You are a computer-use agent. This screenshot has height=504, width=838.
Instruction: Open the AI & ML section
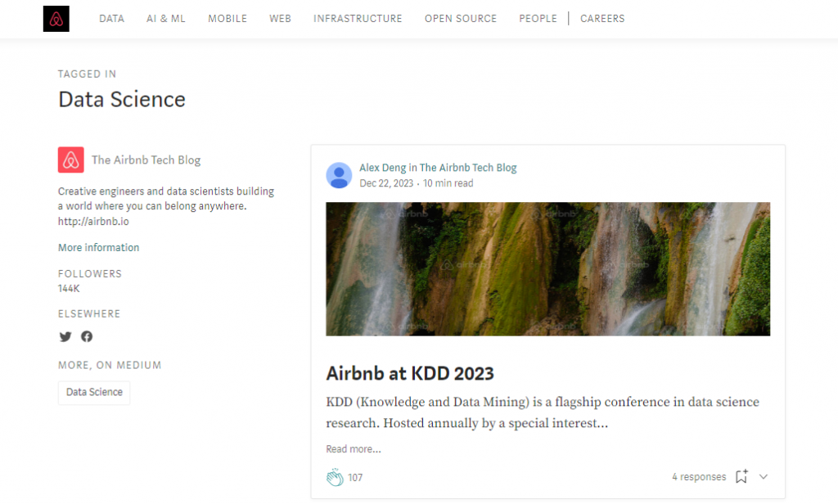point(165,18)
